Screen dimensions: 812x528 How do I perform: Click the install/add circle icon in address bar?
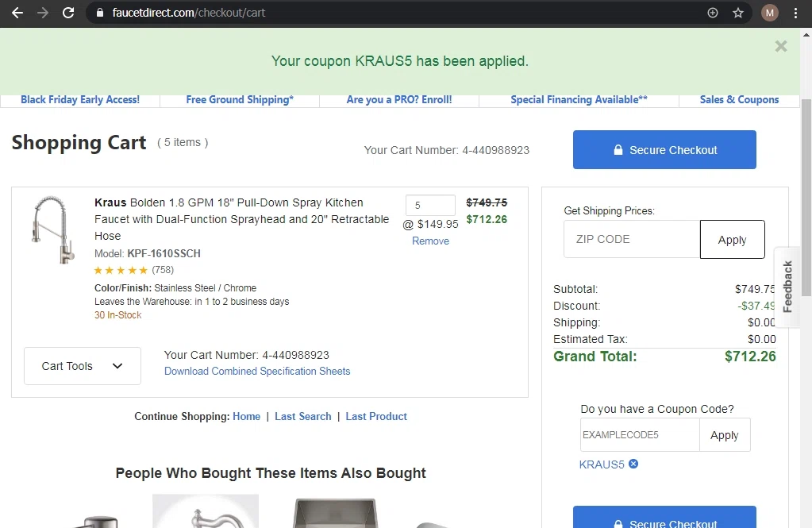(x=713, y=13)
